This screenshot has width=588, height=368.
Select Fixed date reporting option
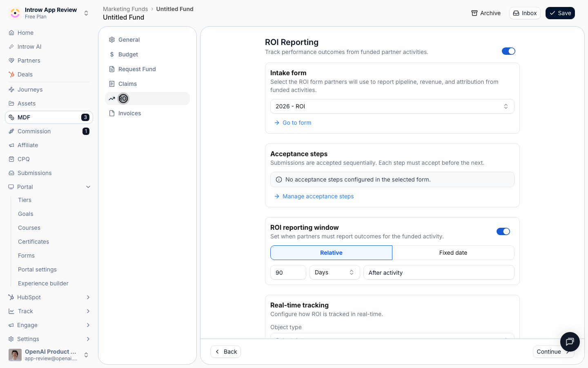pos(453,253)
